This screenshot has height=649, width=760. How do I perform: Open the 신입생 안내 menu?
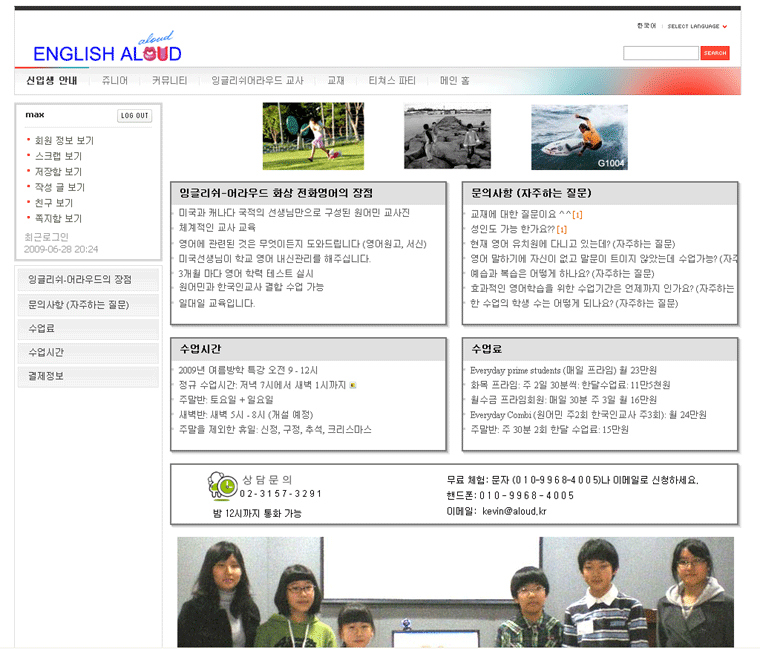point(51,80)
